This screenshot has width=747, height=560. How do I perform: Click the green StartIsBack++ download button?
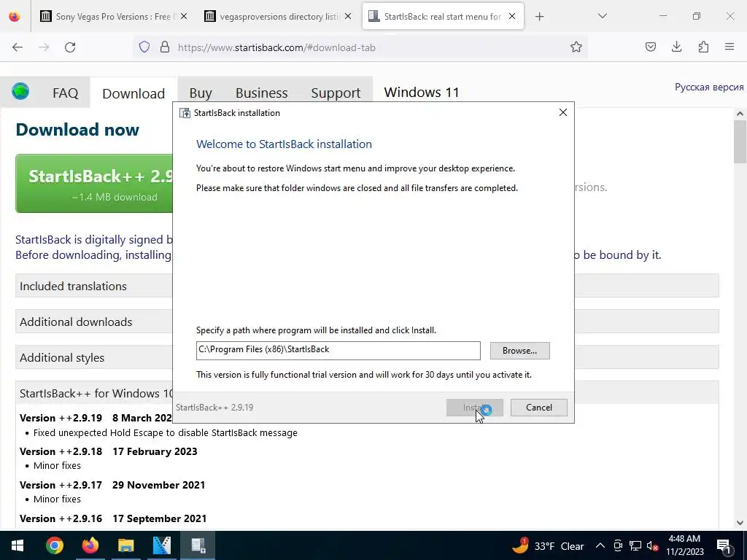click(94, 183)
